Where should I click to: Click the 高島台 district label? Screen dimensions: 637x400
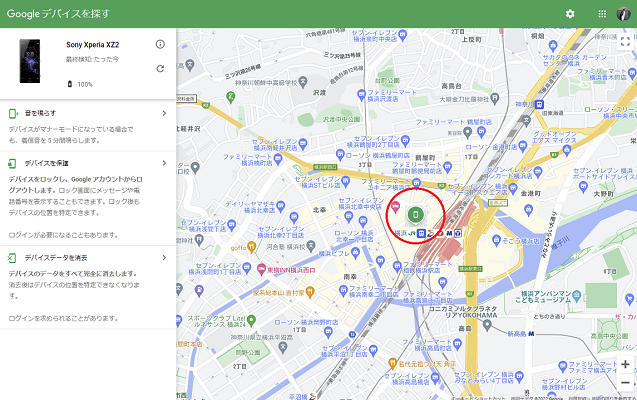coord(451,86)
